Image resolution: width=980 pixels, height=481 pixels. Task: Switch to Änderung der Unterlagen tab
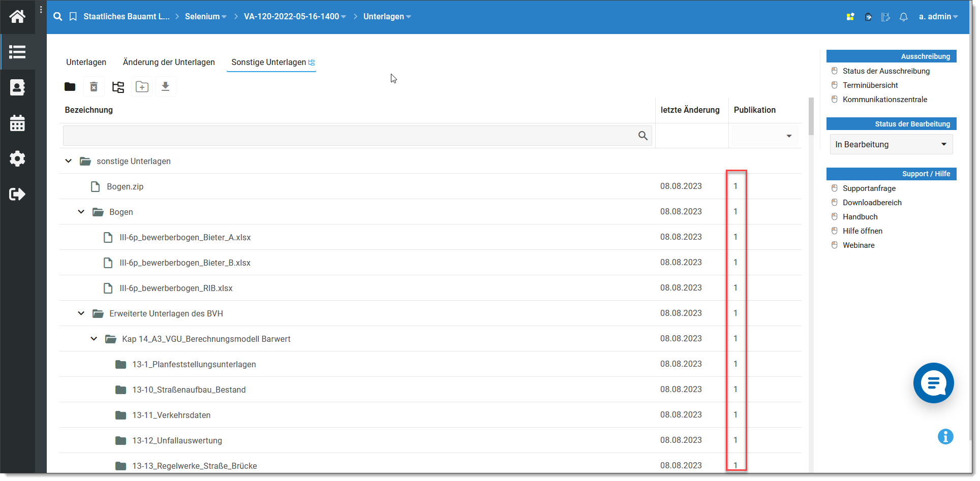[169, 62]
